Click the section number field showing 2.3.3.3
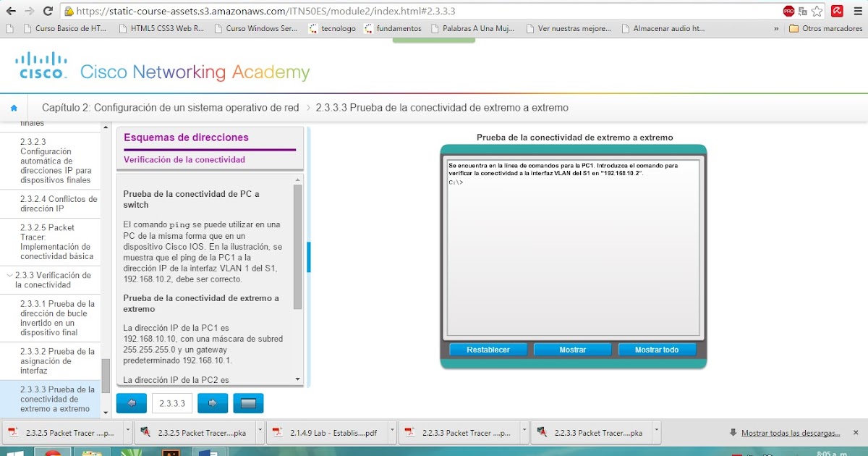 pyautogui.click(x=171, y=402)
